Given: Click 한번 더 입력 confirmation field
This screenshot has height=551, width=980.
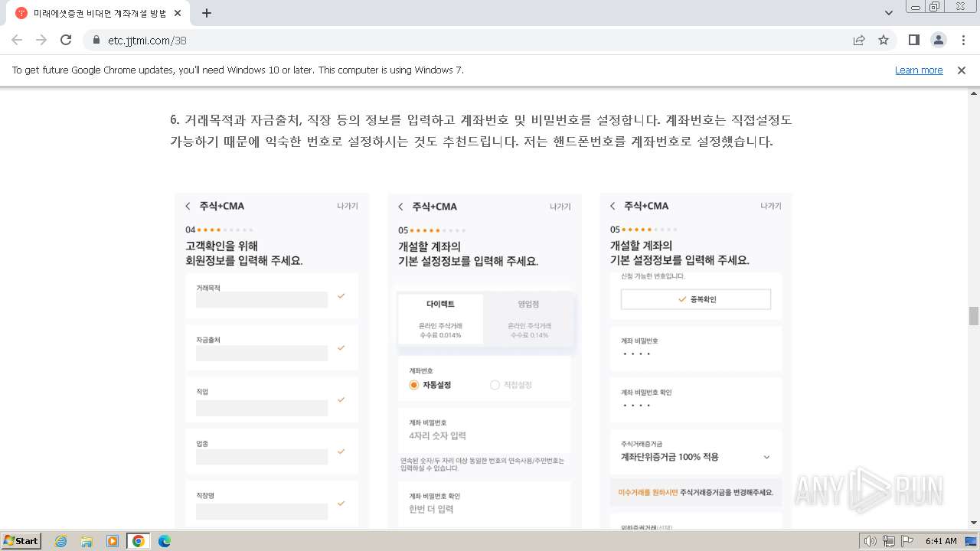Looking at the screenshot, I should click(x=485, y=504).
